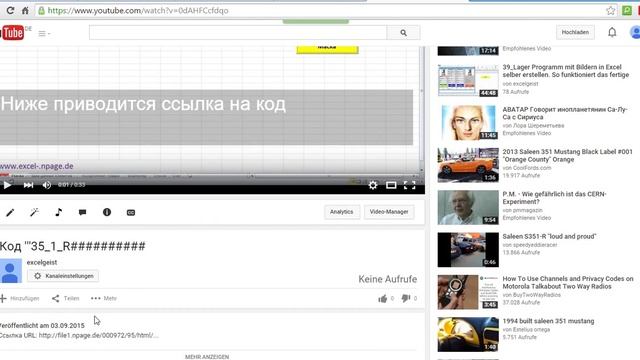Viewport: 640px width, 360px height.
Task: Open the YouTube guide hamburger menu
Action: click(44, 33)
